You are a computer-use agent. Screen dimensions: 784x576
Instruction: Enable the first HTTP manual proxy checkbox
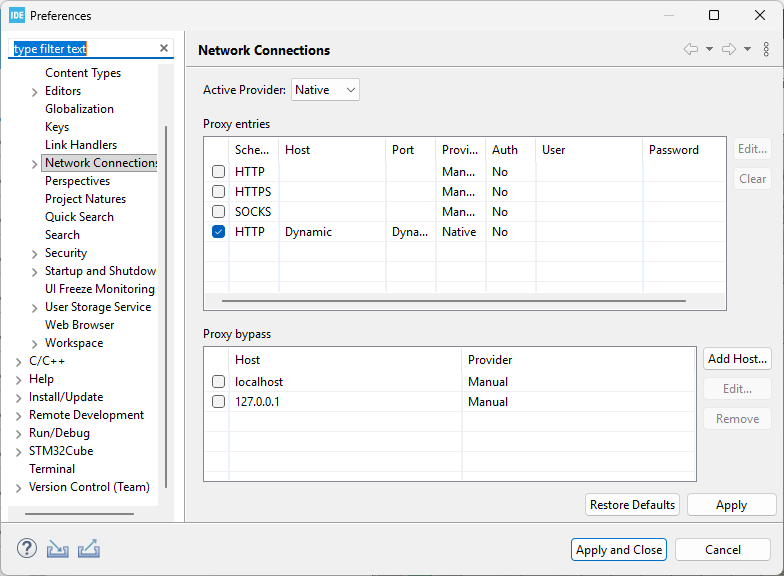coord(218,172)
